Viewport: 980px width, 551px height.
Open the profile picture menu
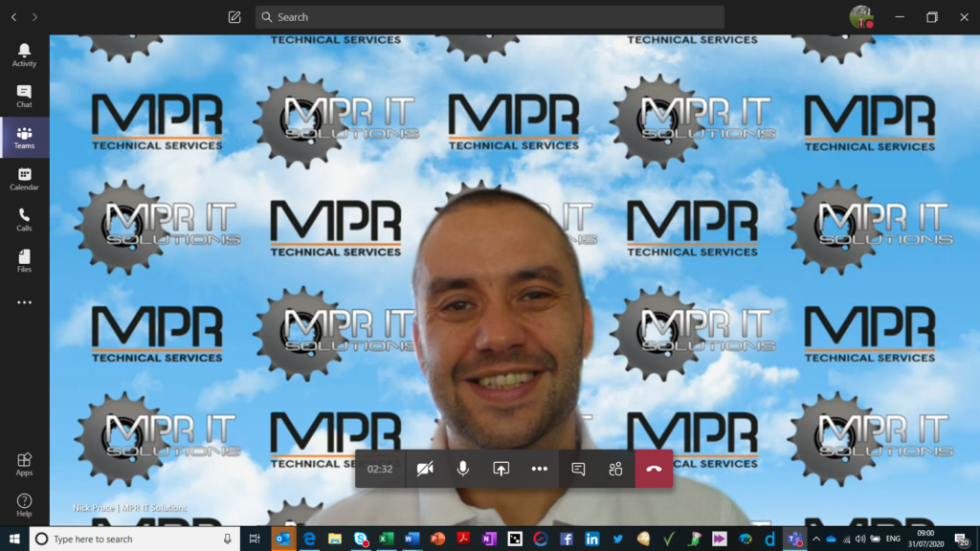pos(861,17)
